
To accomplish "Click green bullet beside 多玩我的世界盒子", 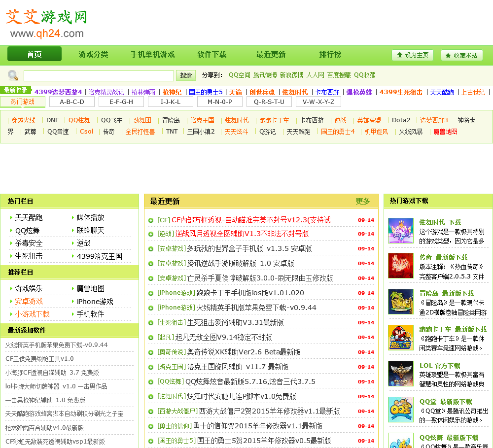I will tap(151, 249).
